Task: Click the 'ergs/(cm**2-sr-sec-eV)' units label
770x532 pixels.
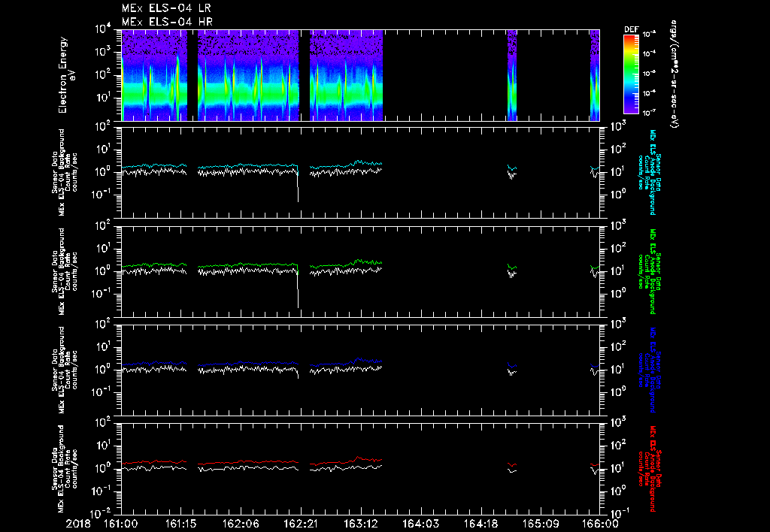Action: point(675,74)
